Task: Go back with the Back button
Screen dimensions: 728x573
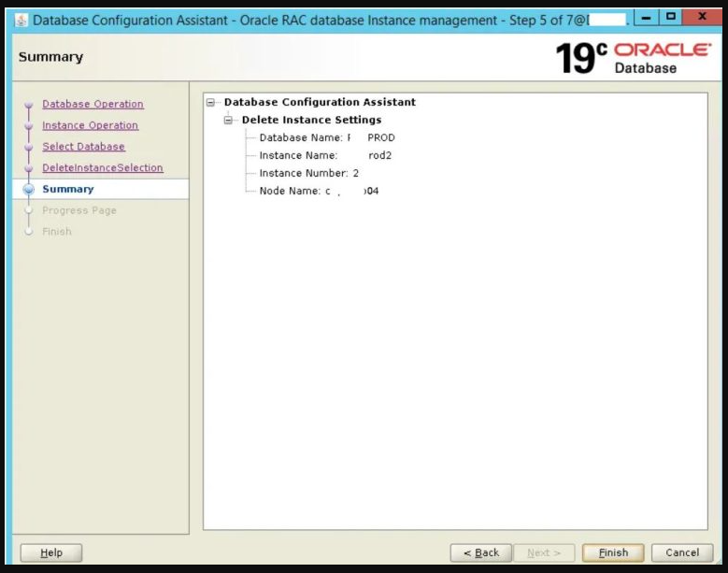Action: point(481,552)
